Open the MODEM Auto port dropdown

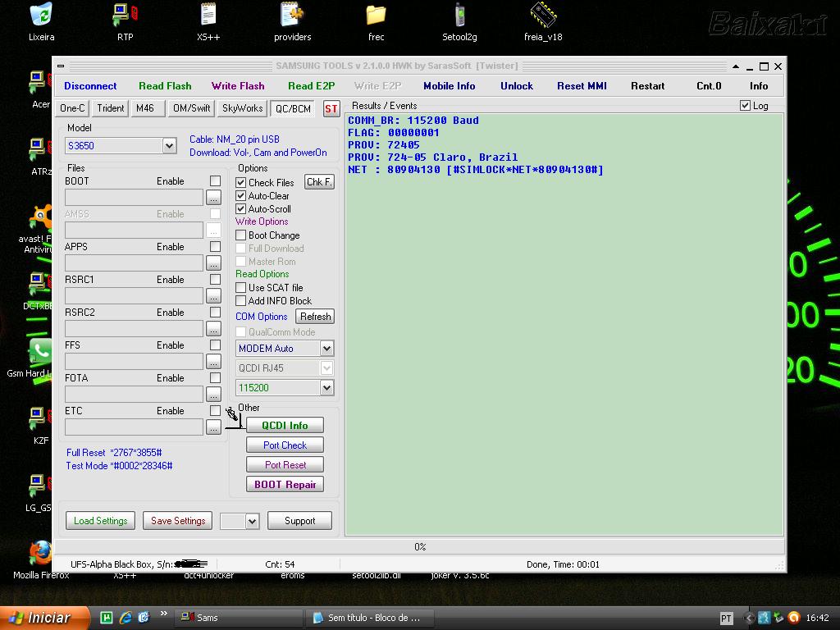tap(326, 349)
